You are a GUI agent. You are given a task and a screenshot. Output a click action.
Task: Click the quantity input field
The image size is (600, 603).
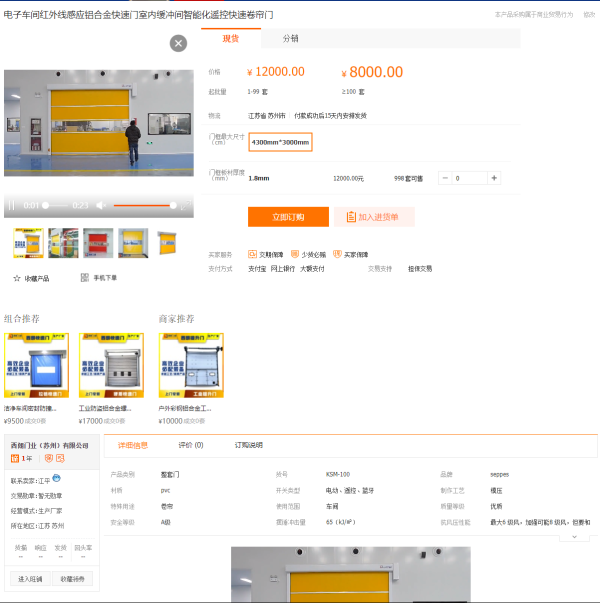pos(470,178)
